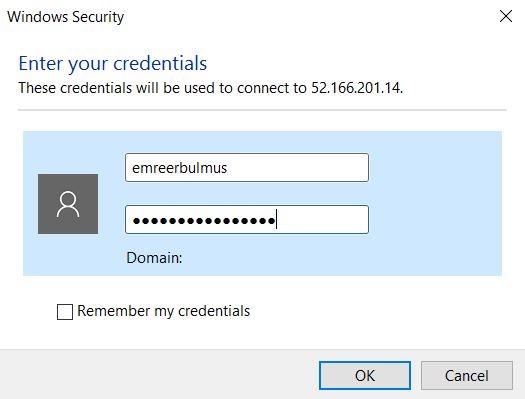Click the horizontal separator line under description

point(262,109)
